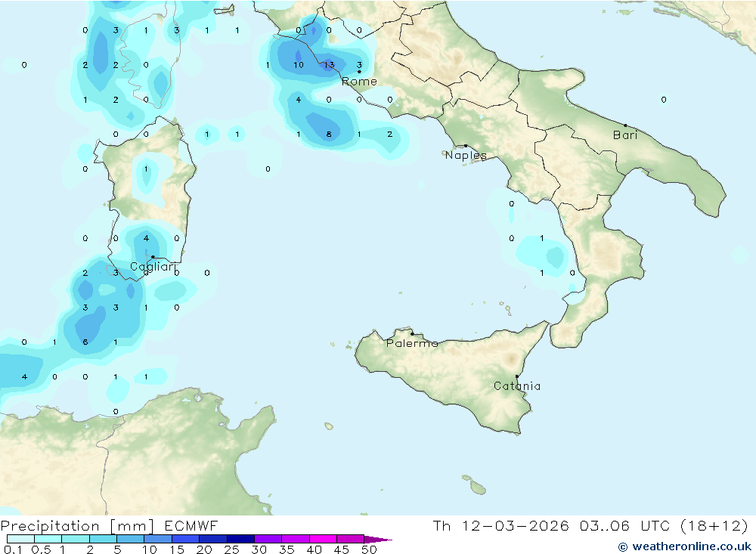This screenshot has height=554, width=756.
Task: Click the precipitation value 6 south of Sardinia
Action: (85, 342)
